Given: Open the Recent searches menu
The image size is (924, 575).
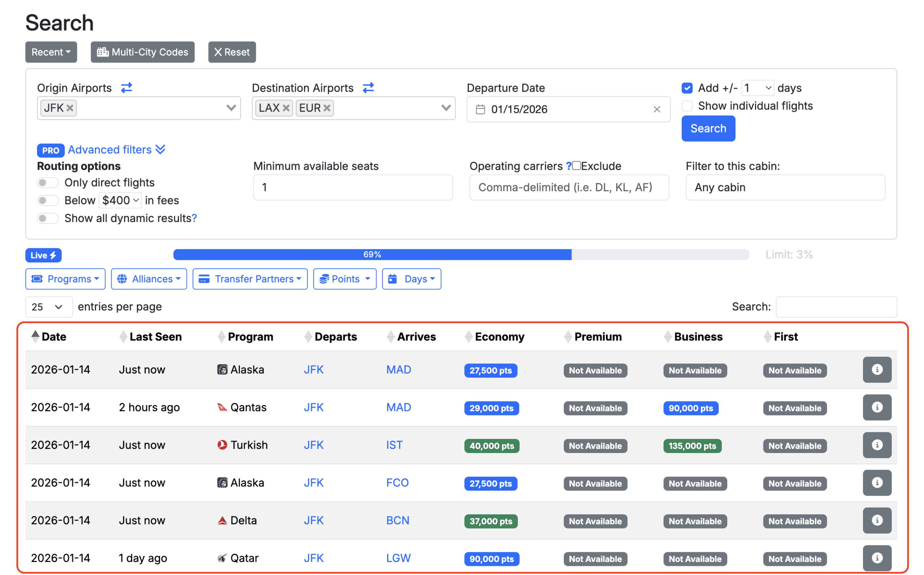Looking at the screenshot, I should [x=51, y=52].
